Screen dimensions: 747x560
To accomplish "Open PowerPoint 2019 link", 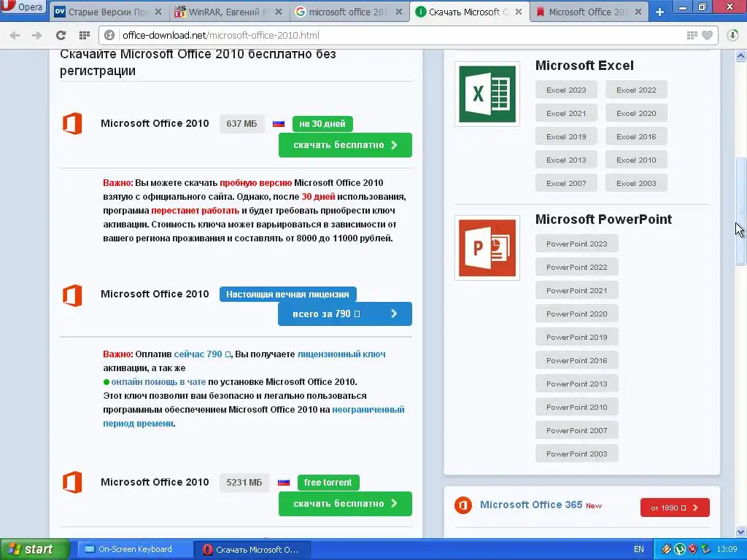I will (577, 337).
